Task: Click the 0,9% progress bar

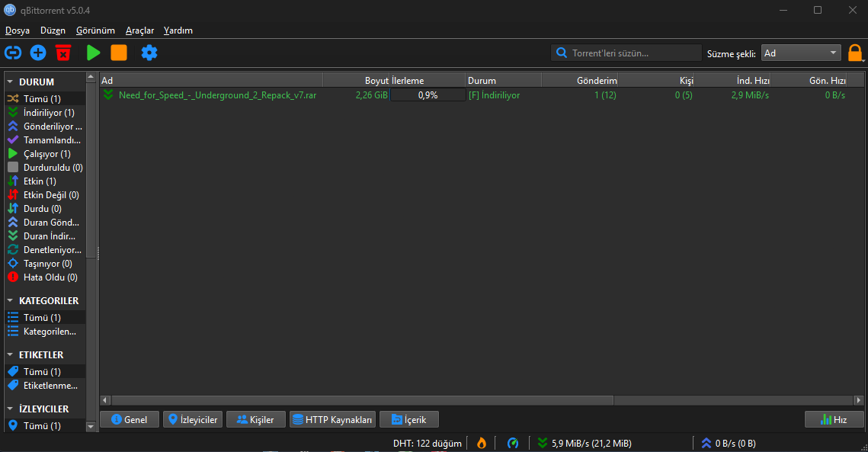Action: (x=428, y=95)
